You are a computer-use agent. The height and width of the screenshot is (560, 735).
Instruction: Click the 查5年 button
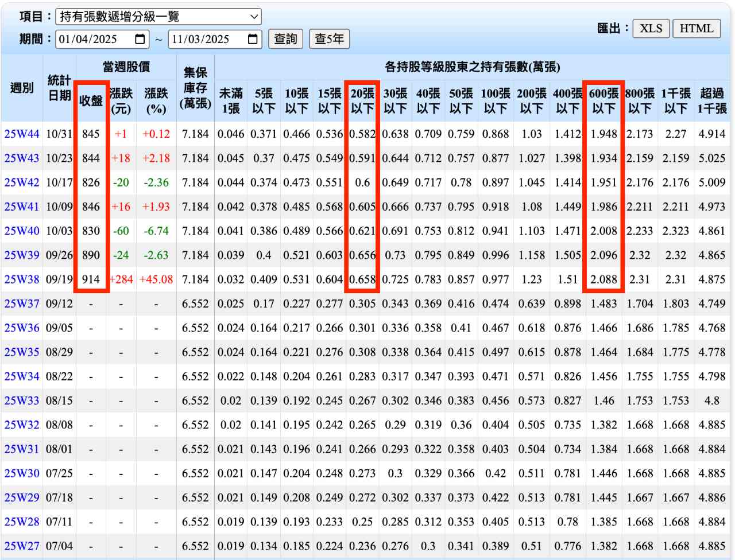click(x=329, y=39)
